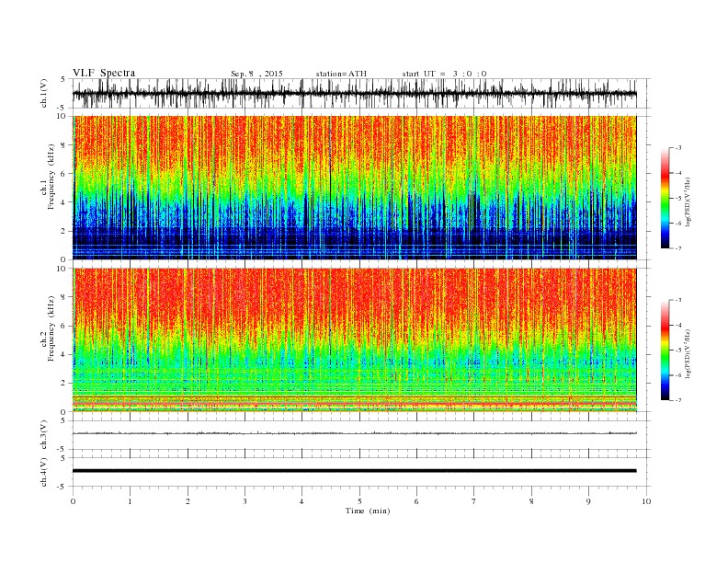Click time axis tick label "1"
The width and height of the screenshot is (728, 563).
(x=130, y=501)
